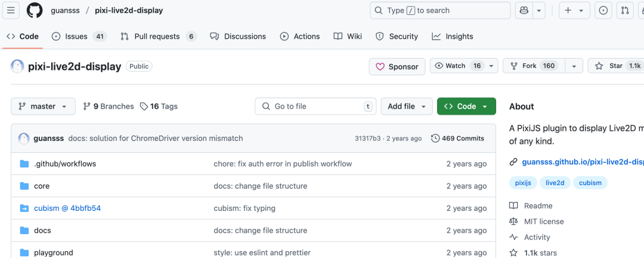Select the live2d topic tag
Image resolution: width=644 pixels, height=258 pixels.
(555, 183)
